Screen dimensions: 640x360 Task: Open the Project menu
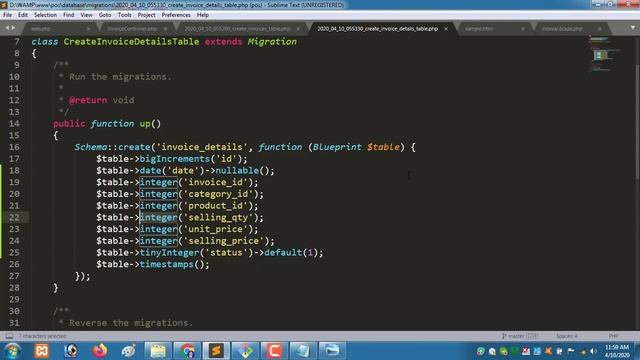pyautogui.click(x=147, y=15)
